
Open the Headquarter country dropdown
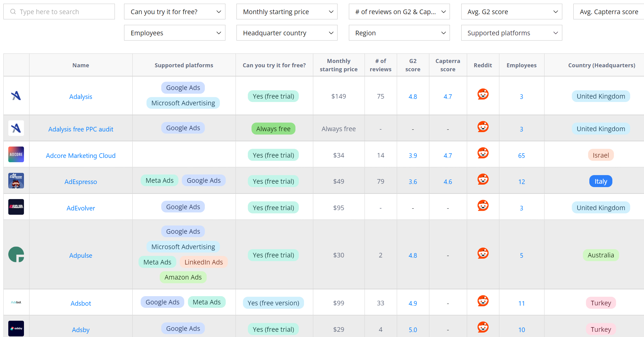pos(287,33)
